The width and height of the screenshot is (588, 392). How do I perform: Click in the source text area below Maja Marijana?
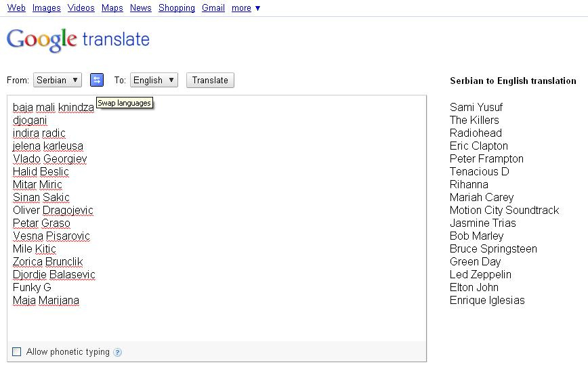tap(216, 322)
